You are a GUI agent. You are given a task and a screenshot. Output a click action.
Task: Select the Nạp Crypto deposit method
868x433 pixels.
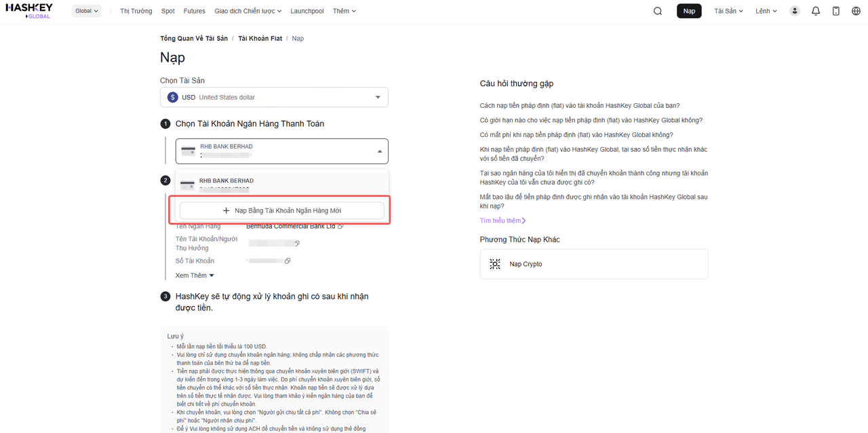[x=593, y=264]
